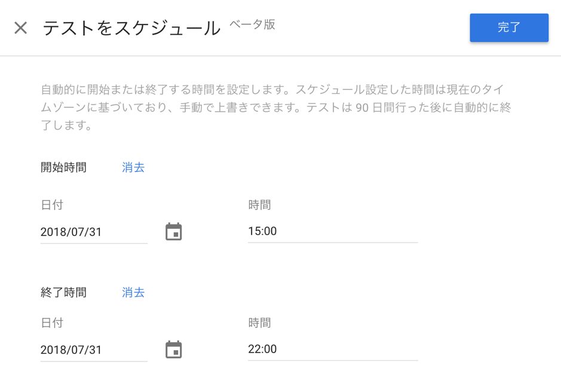Image resolution: width=561 pixels, height=392 pixels.
Task: Open the end time dropdown showing 22:00
Action: click(x=332, y=349)
